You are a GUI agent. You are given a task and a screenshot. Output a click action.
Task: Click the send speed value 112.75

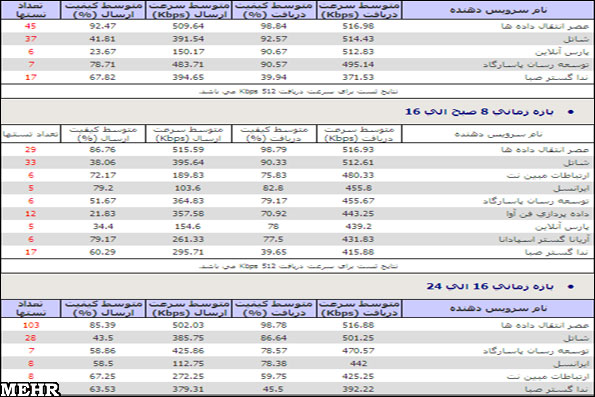(x=188, y=364)
